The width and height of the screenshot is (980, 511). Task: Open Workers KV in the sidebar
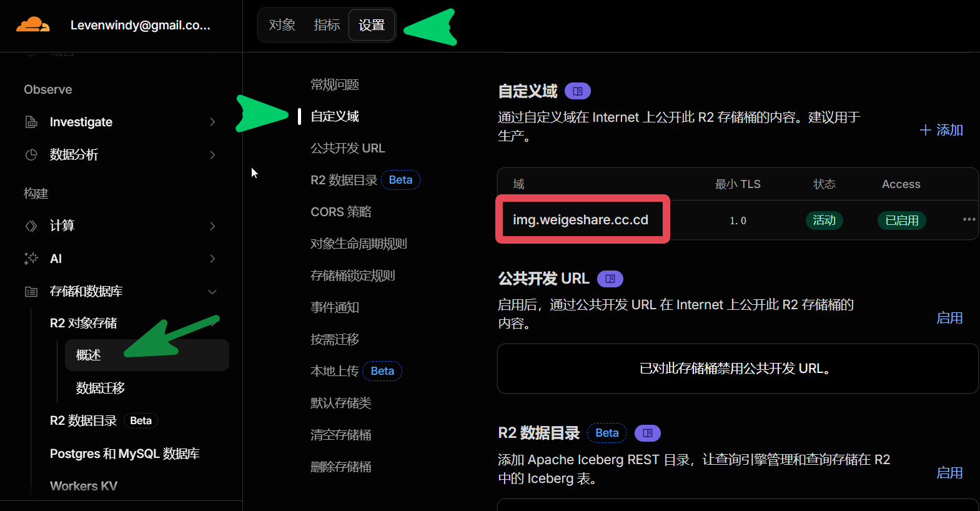click(84, 486)
